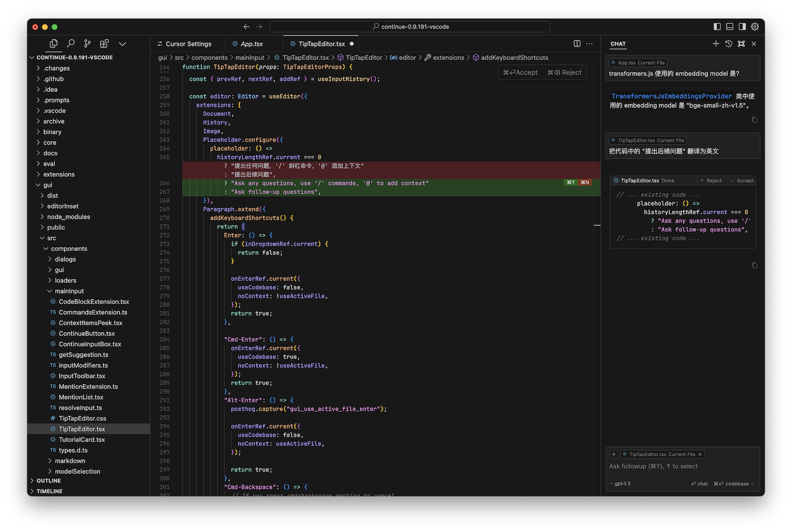Screen dimensions: 792x532
Task: Open the Explorer files icon in sidebar
Action: (x=53, y=44)
